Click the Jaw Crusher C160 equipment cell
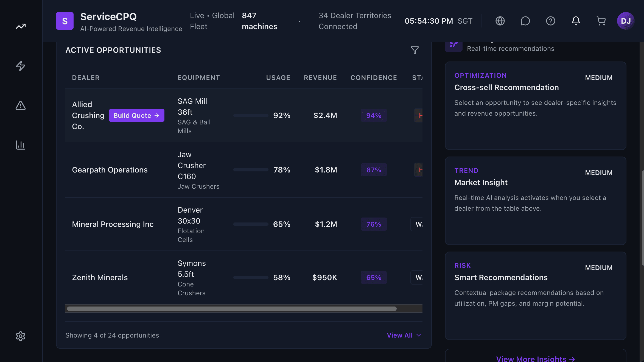 click(x=198, y=170)
